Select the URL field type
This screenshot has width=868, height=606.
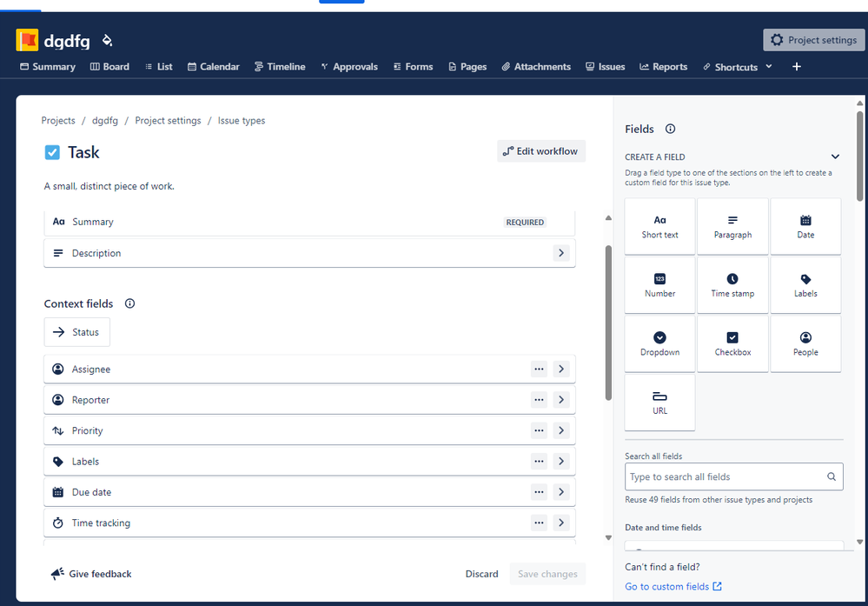(x=659, y=403)
